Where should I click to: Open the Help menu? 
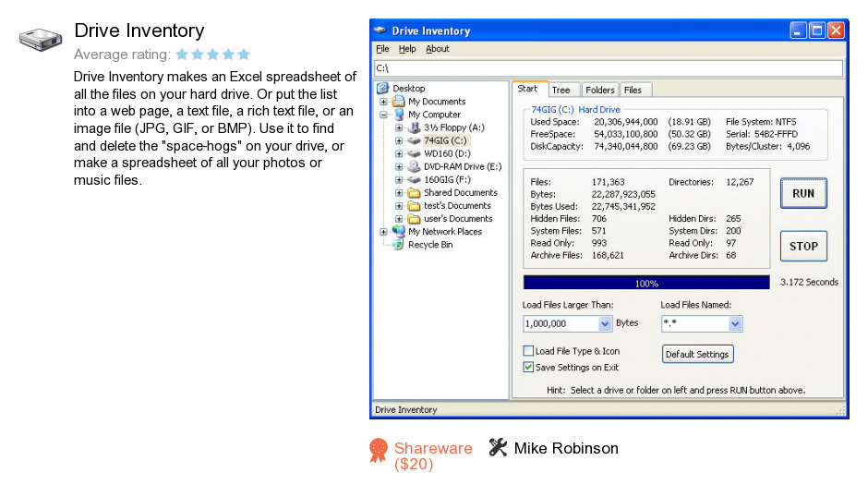point(407,49)
